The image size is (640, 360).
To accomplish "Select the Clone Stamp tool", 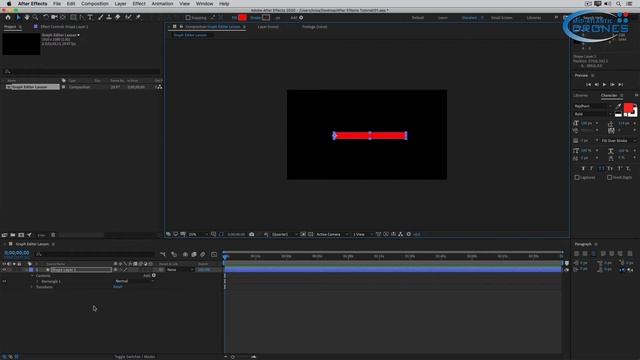I will click(109, 18).
